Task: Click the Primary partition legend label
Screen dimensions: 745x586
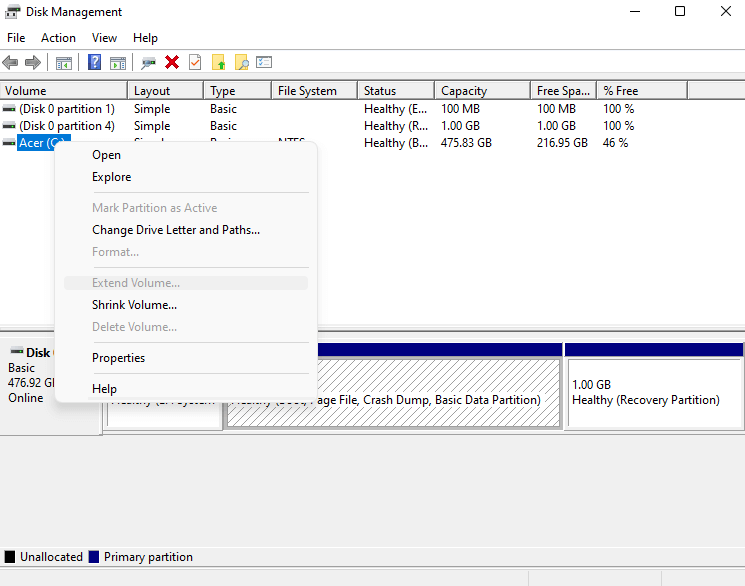Action: point(148,557)
